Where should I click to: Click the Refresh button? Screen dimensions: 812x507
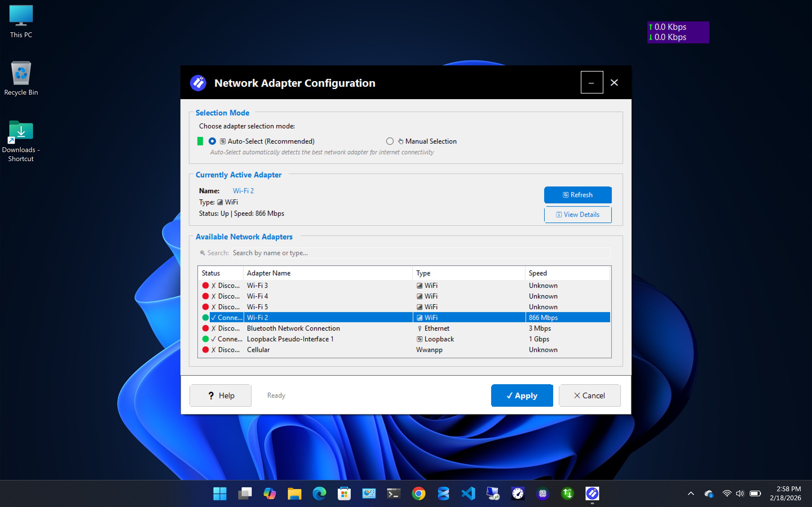click(577, 195)
